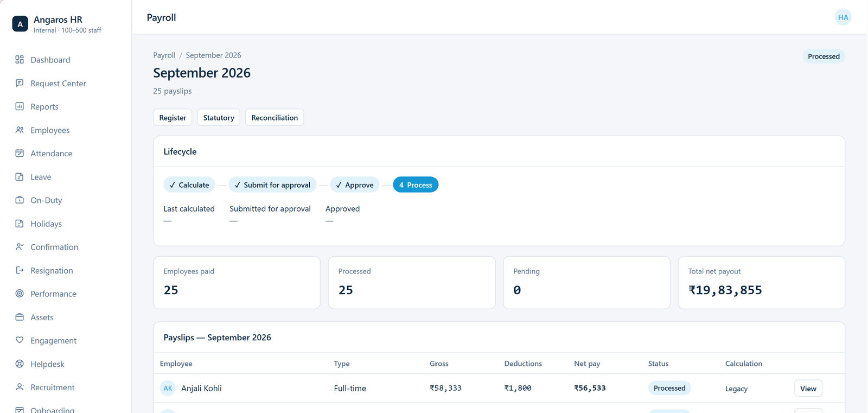Screen dimensions: 868x413
Task: Click the On-Duty briefcase icon
Action: point(20,200)
